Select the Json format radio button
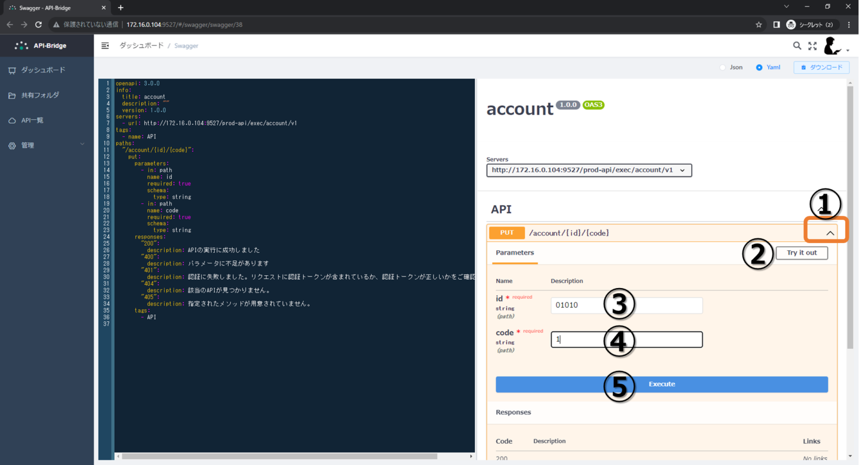The height and width of the screenshot is (465, 868). (723, 67)
